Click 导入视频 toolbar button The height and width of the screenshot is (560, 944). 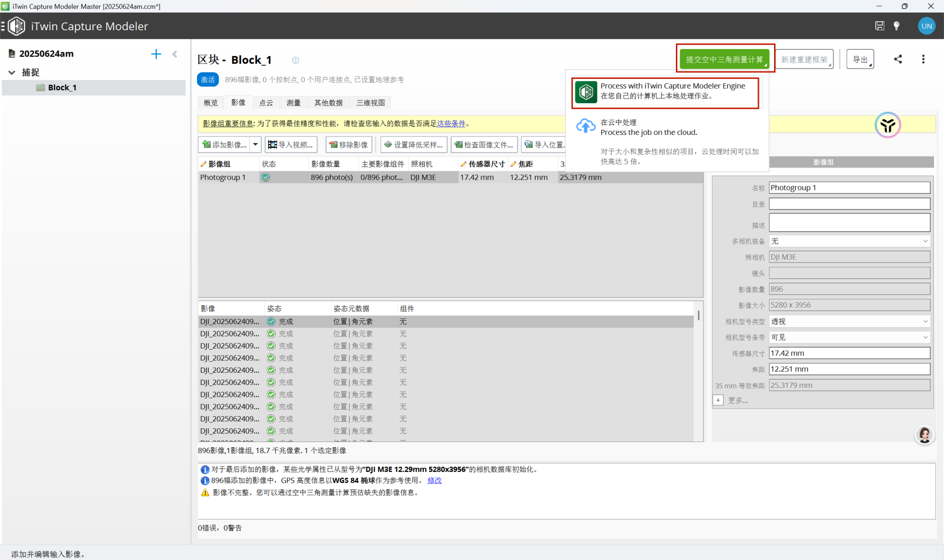tap(291, 144)
